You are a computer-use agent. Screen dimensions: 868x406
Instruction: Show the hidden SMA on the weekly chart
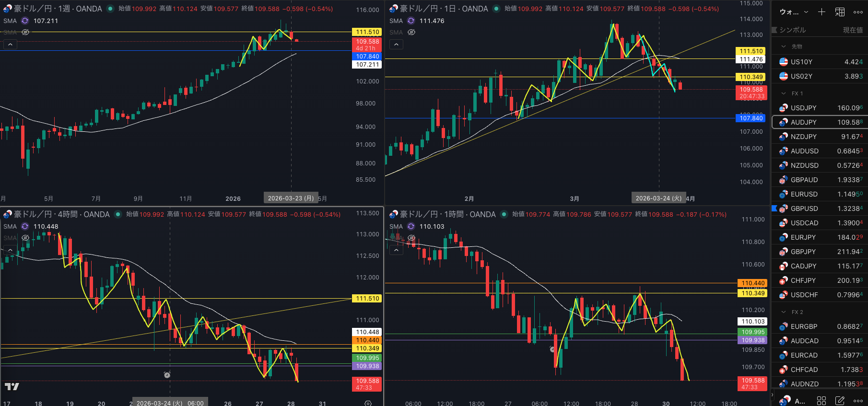point(25,32)
